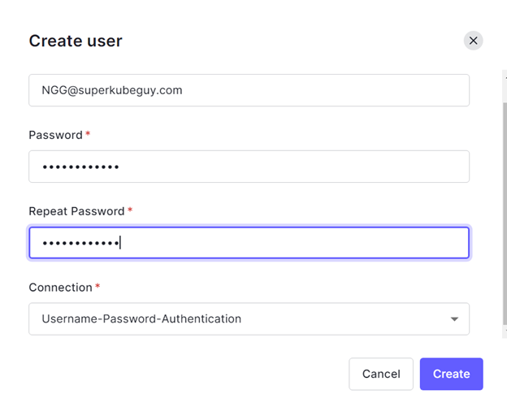Screen dimensions: 507x420
Task: Cancel user creation
Action: (381, 374)
